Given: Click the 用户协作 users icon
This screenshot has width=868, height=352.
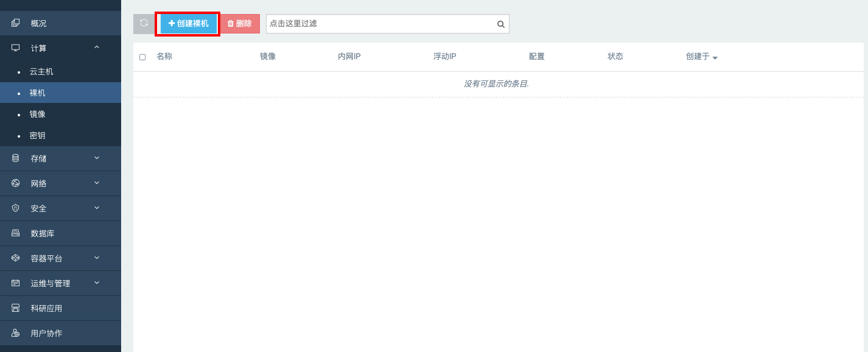Looking at the screenshot, I should pos(16,333).
